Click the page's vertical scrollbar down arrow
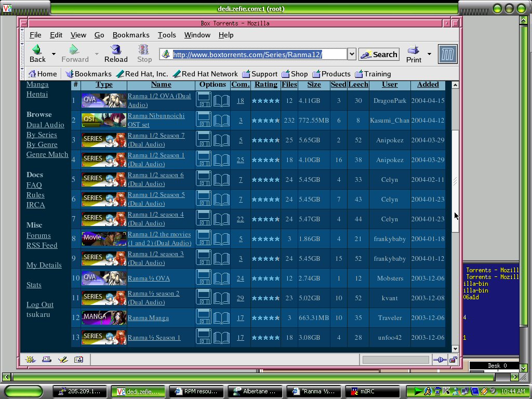The height and width of the screenshot is (399, 532). click(455, 349)
